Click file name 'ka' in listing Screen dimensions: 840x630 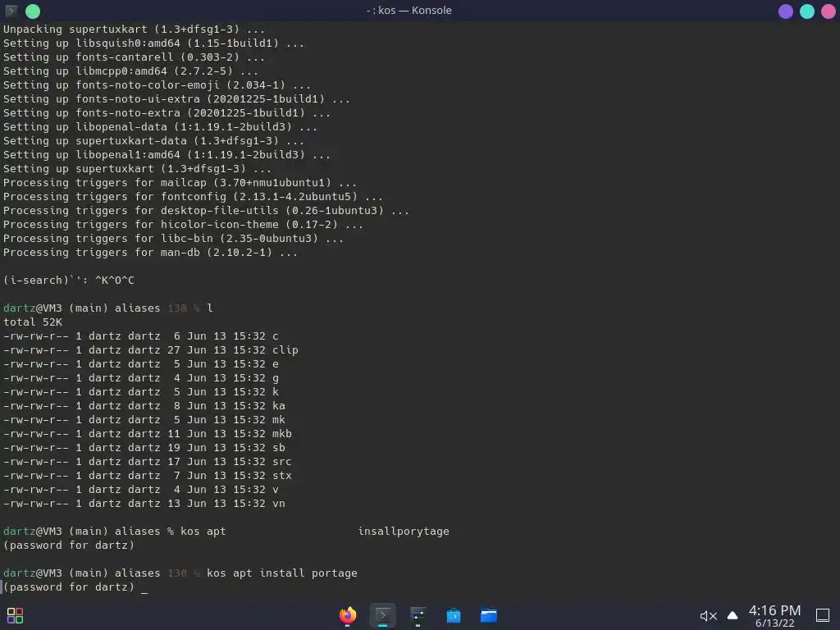point(279,405)
